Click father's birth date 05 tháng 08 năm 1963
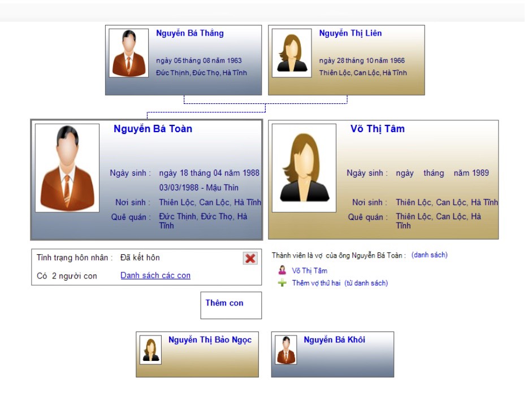This screenshot has height=414, width=532. point(199,60)
